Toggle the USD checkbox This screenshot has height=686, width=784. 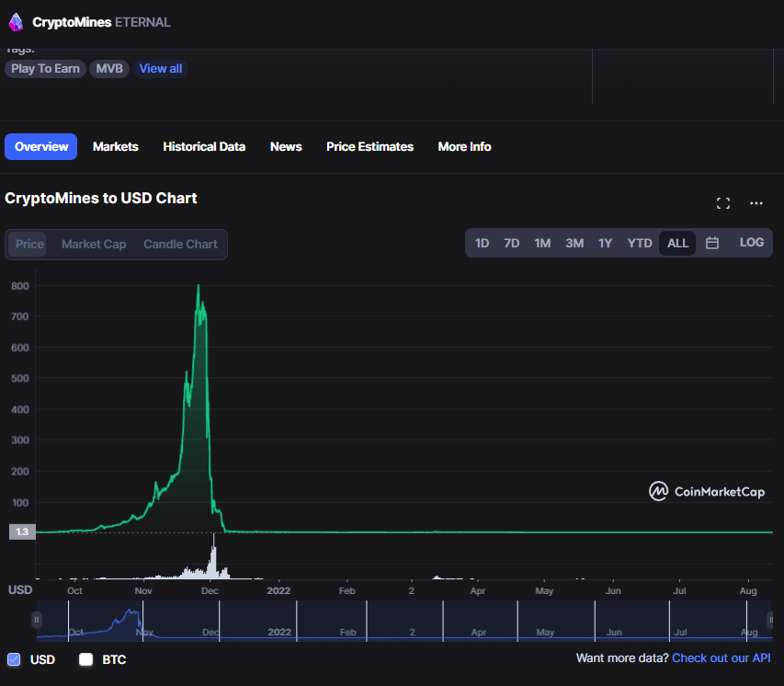[14, 659]
